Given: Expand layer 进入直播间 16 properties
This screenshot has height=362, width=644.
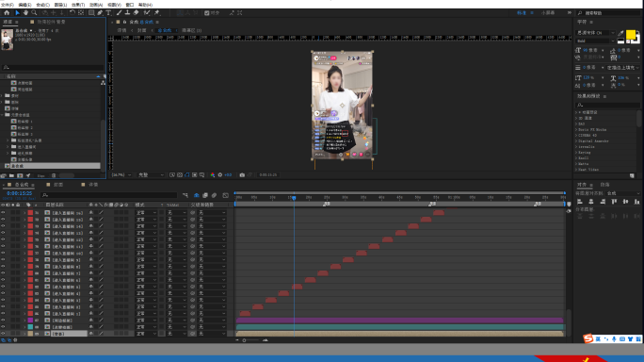Looking at the screenshot, I should click(x=24, y=213).
